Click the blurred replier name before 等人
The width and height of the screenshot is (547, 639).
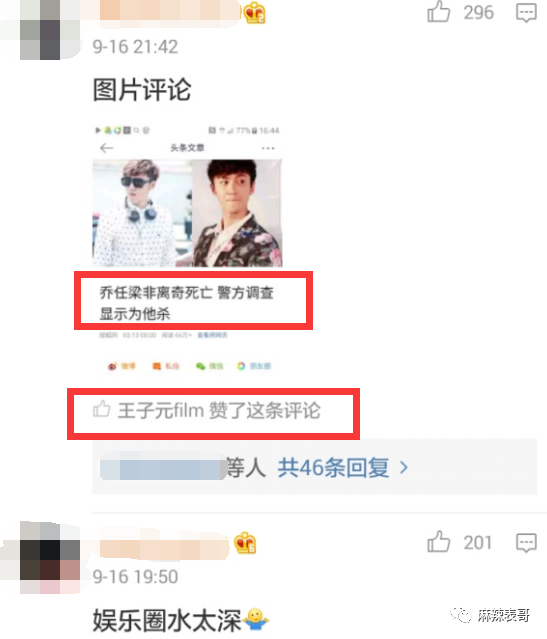point(163,466)
